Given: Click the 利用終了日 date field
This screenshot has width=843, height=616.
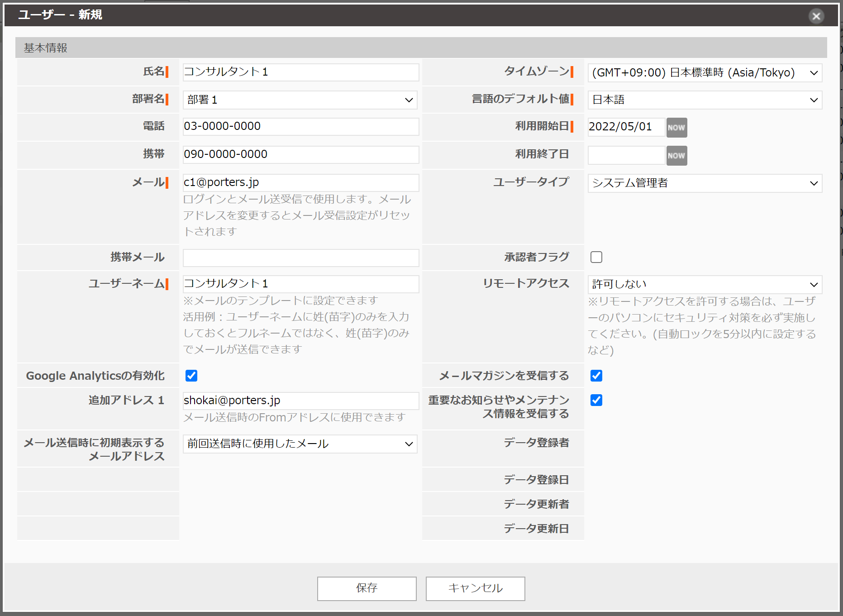Looking at the screenshot, I should [626, 156].
